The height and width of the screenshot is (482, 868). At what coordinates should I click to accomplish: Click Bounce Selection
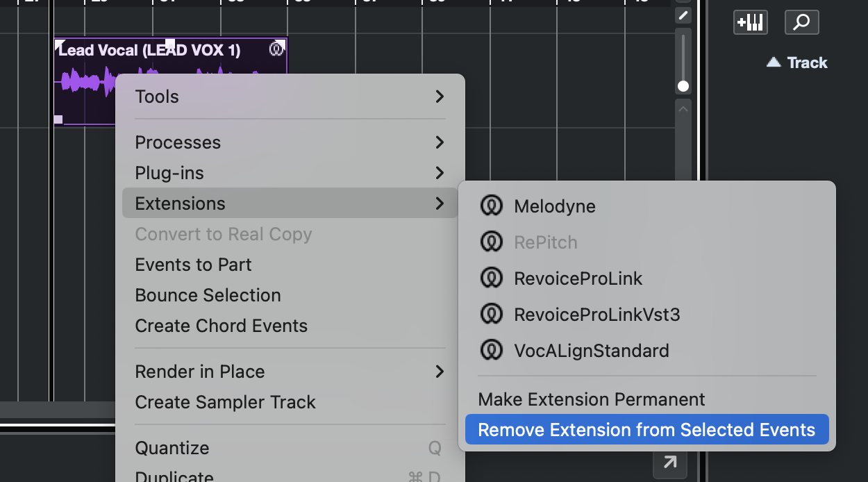(x=208, y=295)
